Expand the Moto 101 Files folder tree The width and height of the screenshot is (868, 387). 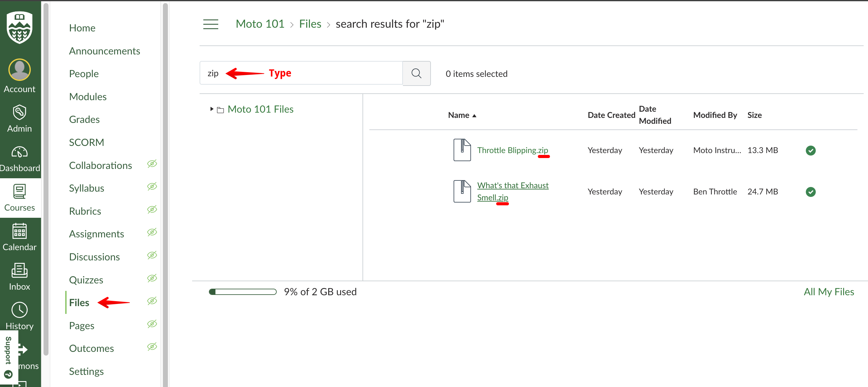(x=212, y=109)
